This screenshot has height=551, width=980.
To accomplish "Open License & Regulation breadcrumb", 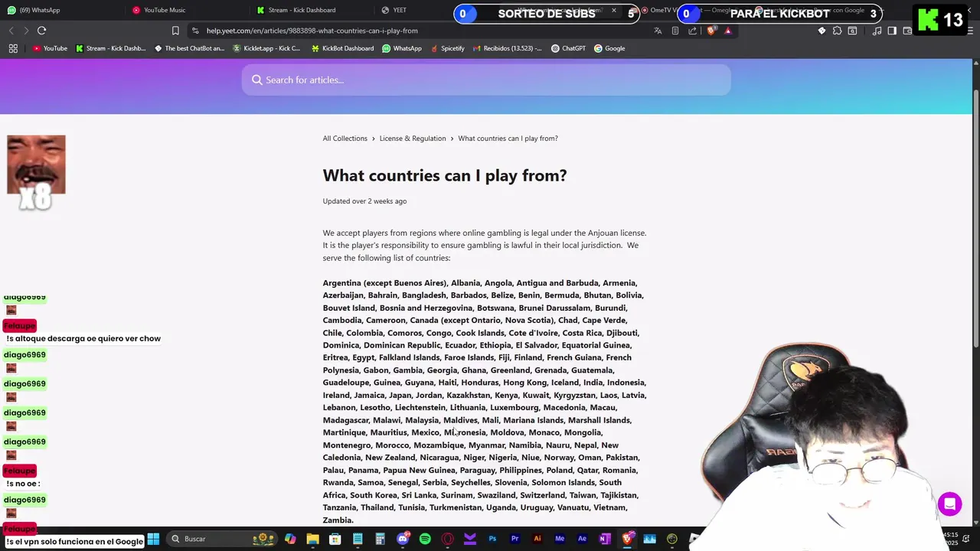I will 413,139.
